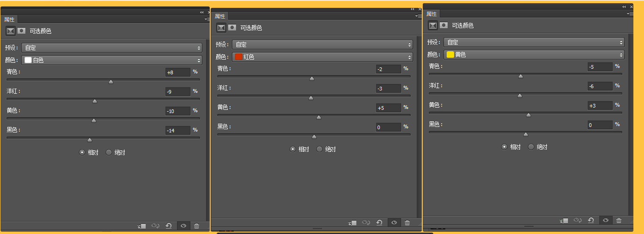Open the 颜色 dropdown showing 红色

pyautogui.click(x=323, y=57)
